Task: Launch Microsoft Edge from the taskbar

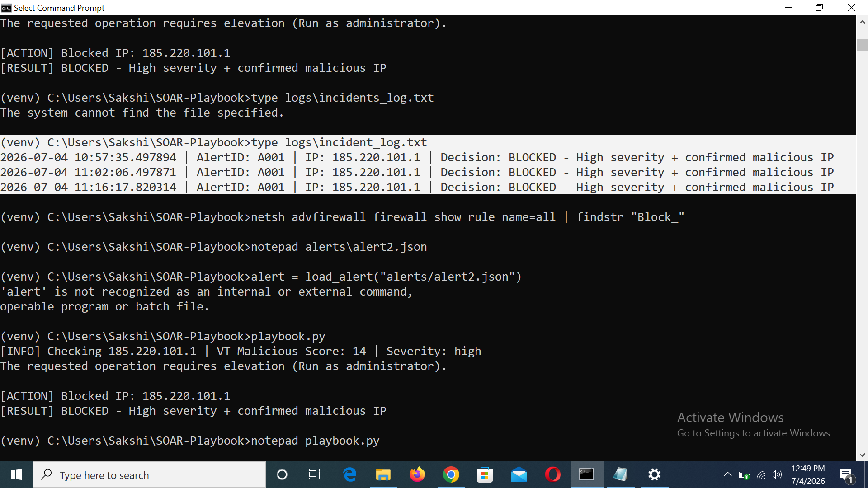Action: 349,474
